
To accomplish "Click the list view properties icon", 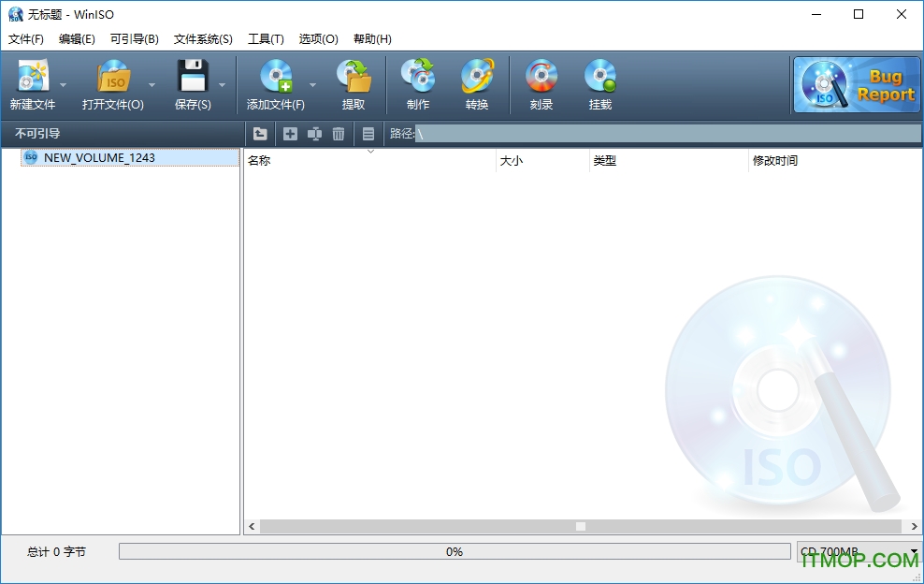I will tap(368, 134).
